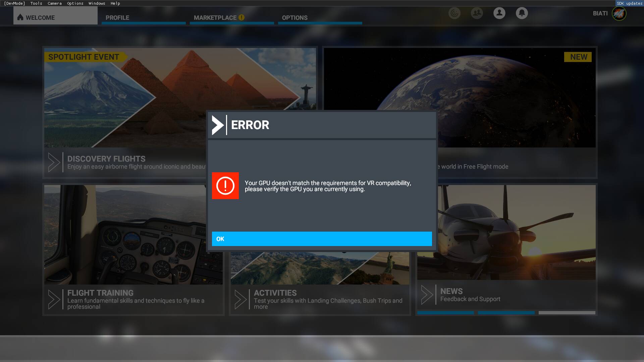
Task: Click the GPU VR compatibility error message
Action: (328, 186)
